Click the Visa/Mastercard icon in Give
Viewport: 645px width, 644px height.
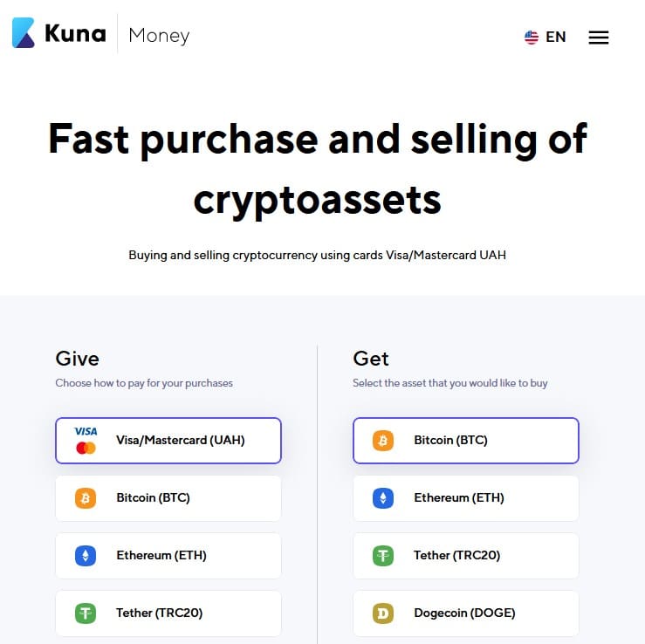(86, 440)
